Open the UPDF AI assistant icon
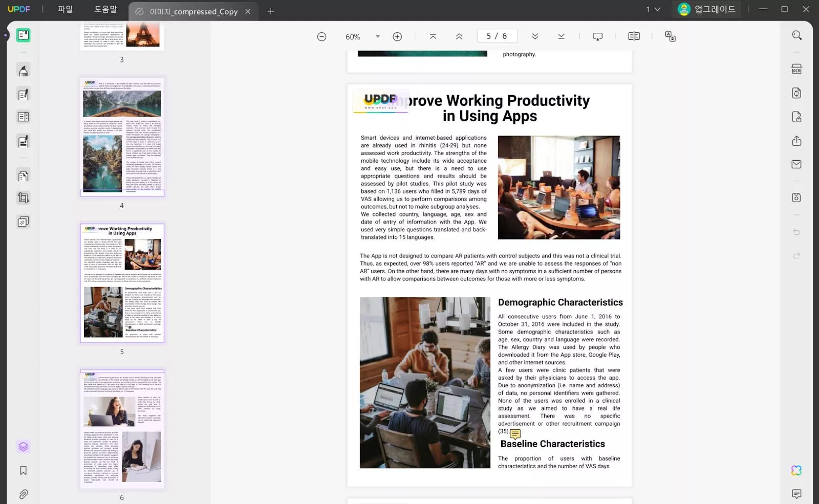The height and width of the screenshot is (504, 819). pyautogui.click(x=796, y=470)
